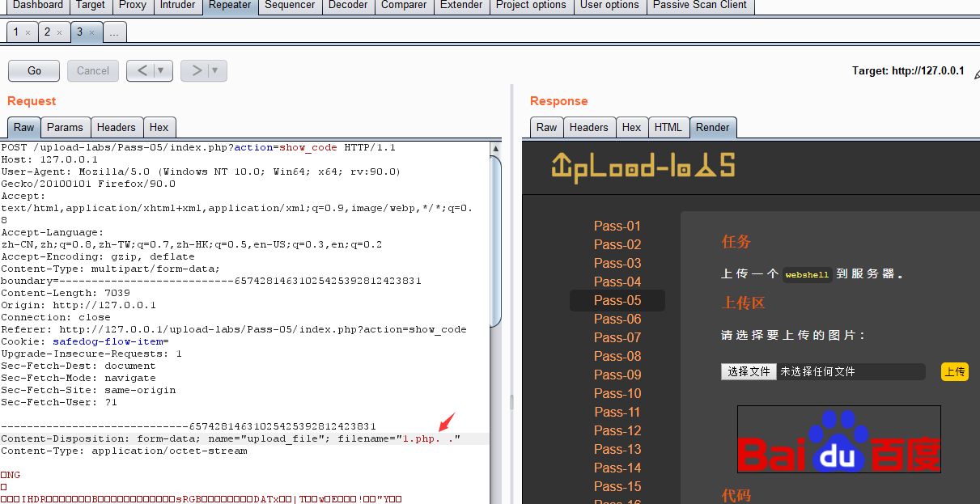Click the 选择文件 choose file button
This screenshot has height=504, width=980.
[749, 371]
